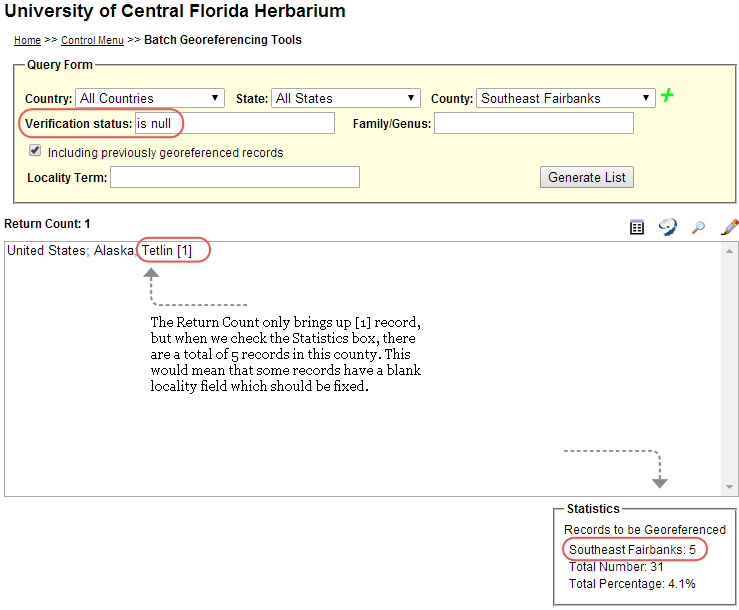The height and width of the screenshot is (610, 739).
Task: Click the Generate List button
Action: (x=587, y=177)
